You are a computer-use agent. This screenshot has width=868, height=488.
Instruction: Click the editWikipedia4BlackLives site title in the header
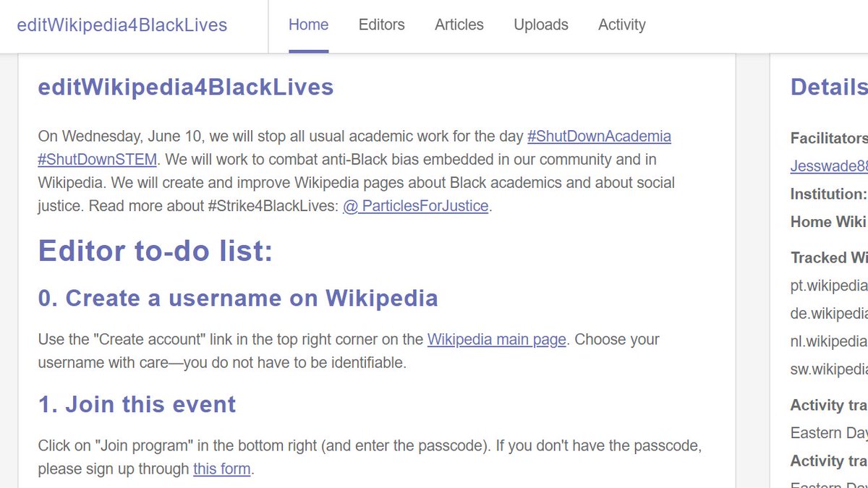122,25
